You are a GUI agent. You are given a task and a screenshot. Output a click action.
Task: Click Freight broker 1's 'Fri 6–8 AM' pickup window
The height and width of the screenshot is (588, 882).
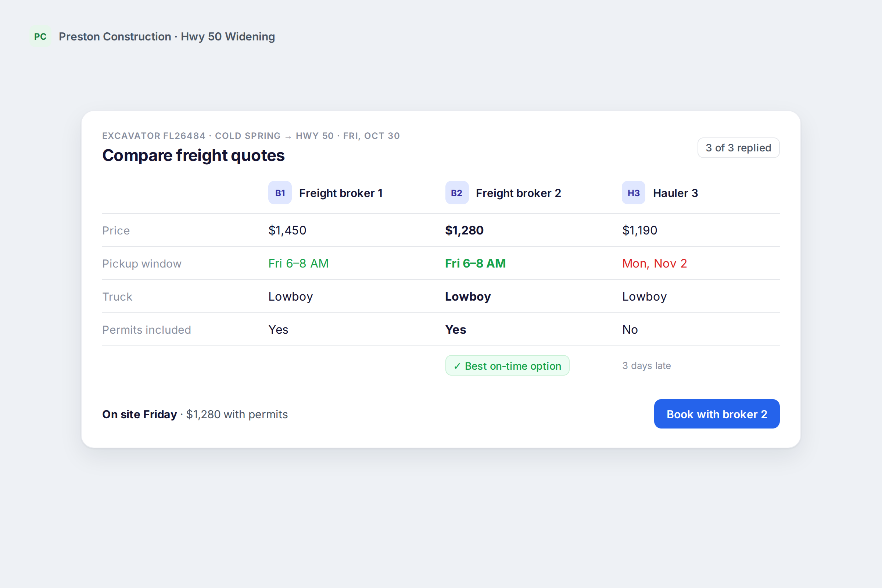(298, 263)
